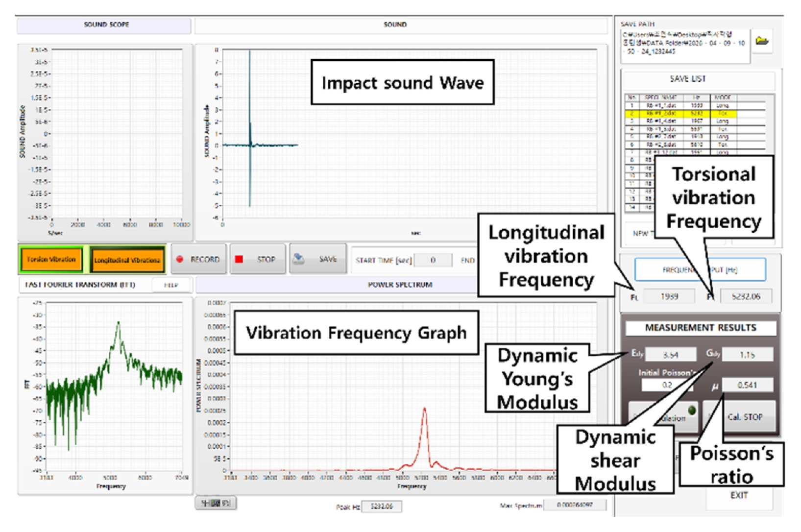801x532 pixels.
Task: Toggle the Torsion Vibration mode button
Action: coord(51,259)
